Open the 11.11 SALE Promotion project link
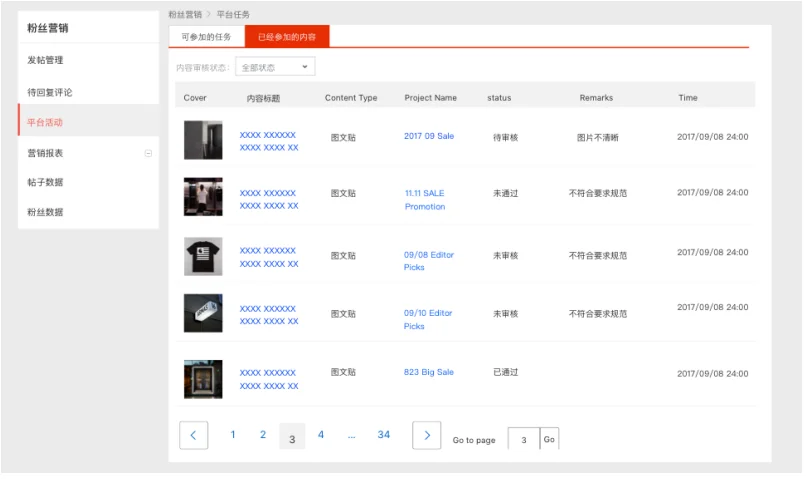This screenshot has width=809, height=479. [x=425, y=200]
